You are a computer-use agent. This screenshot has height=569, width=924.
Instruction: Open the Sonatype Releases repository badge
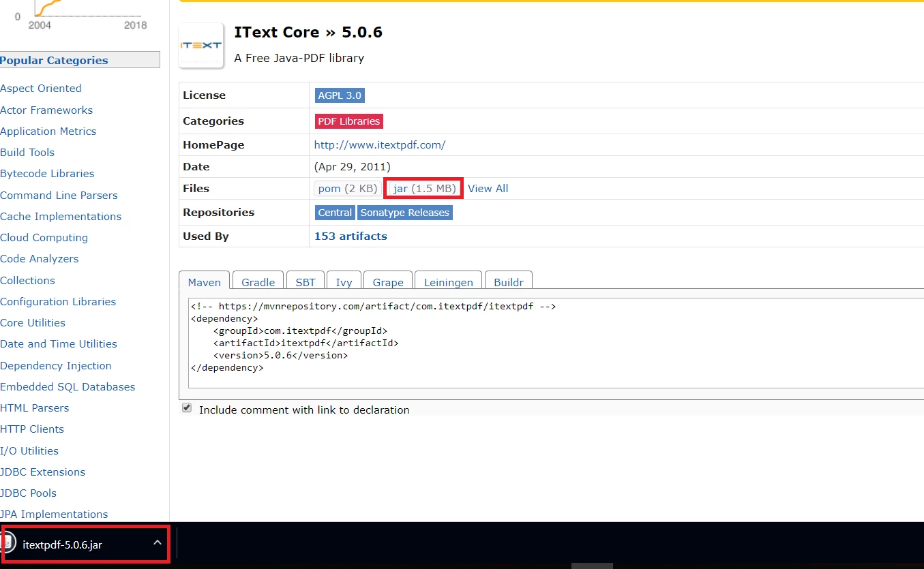click(405, 213)
